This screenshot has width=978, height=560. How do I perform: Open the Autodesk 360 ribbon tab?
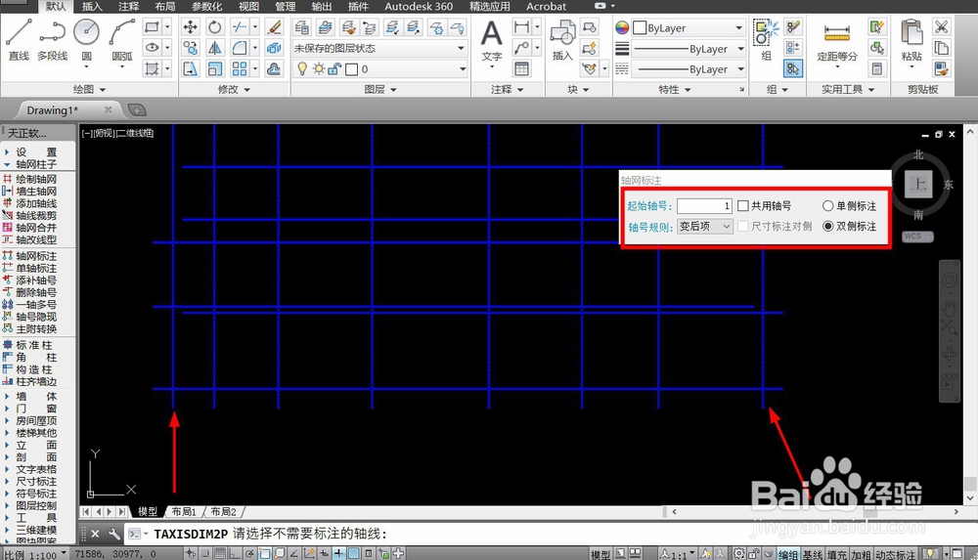pos(419,6)
